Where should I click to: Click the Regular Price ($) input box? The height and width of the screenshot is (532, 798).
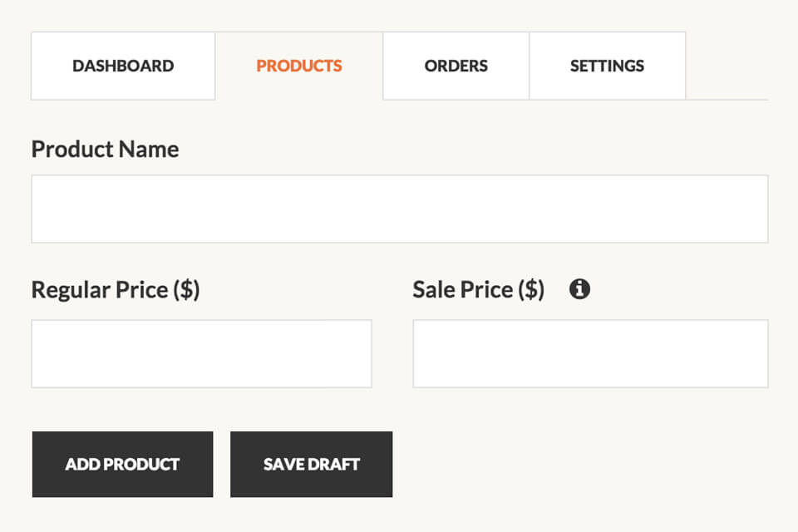[x=201, y=353]
